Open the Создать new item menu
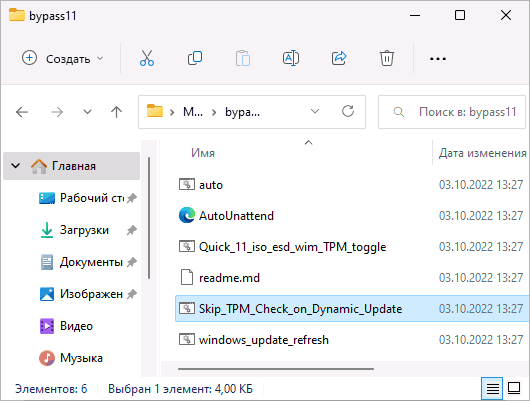 tap(63, 58)
